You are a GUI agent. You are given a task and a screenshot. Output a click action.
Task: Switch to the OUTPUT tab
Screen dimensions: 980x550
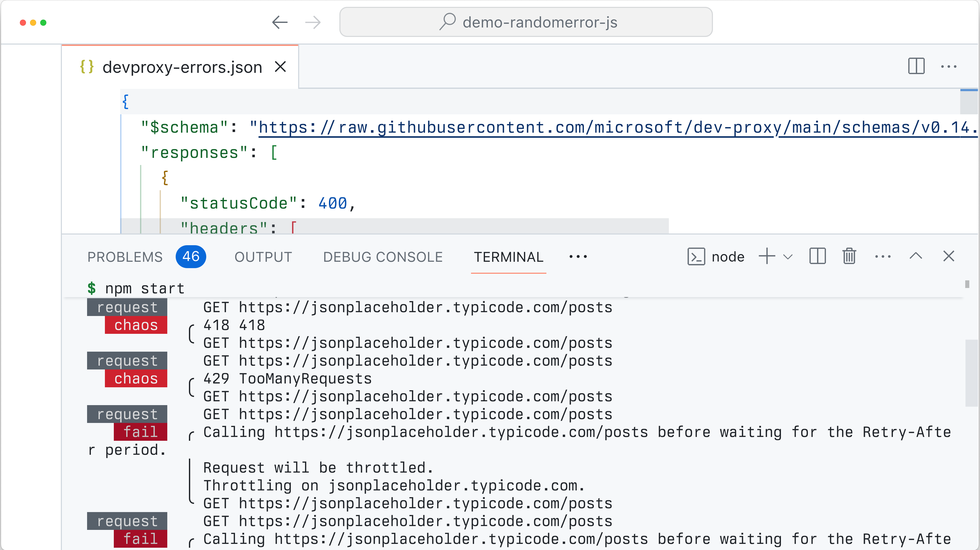[x=263, y=256]
